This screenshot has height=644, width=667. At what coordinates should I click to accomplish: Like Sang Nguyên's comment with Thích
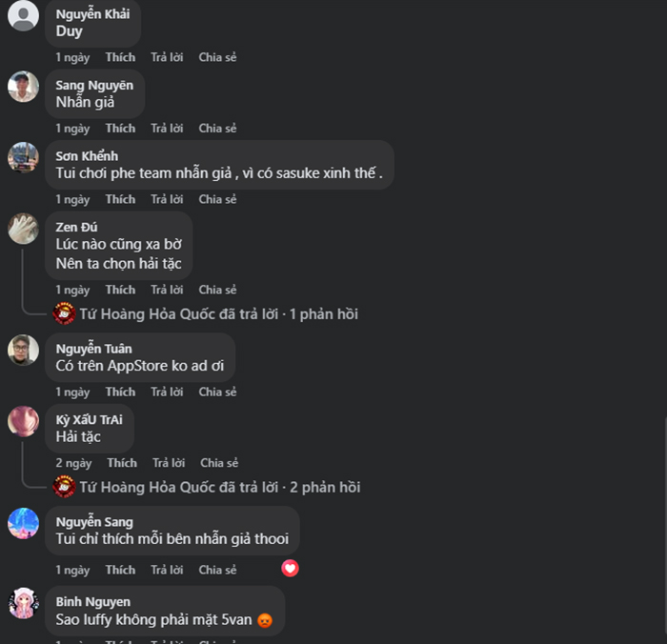coord(120,128)
